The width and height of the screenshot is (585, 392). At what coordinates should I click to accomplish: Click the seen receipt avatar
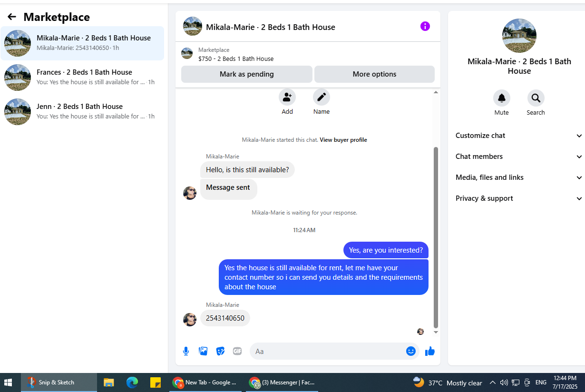coord(420,332)
